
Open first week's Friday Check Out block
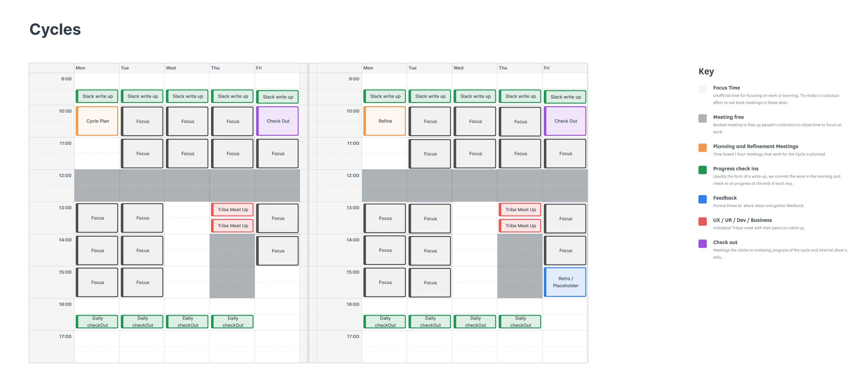(x=278, y=121)
